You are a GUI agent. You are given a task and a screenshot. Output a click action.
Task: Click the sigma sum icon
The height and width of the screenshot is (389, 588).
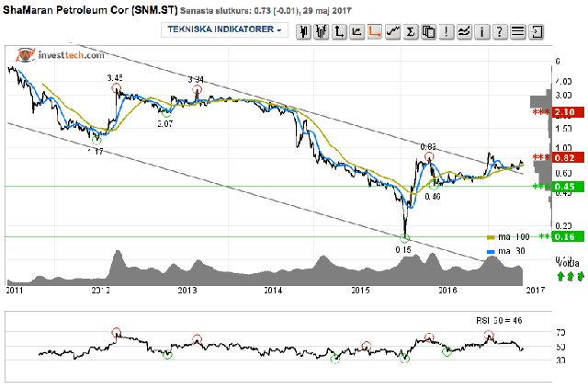point(411,32)
